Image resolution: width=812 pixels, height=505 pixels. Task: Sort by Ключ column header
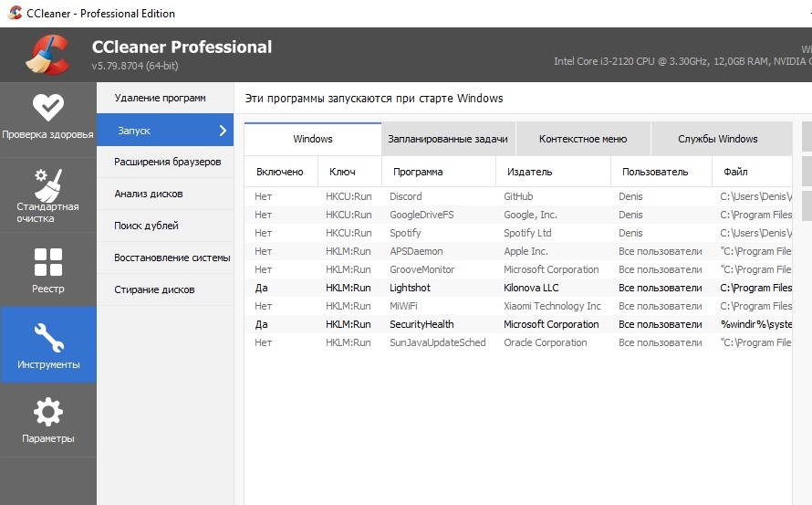tap(349, 172)
